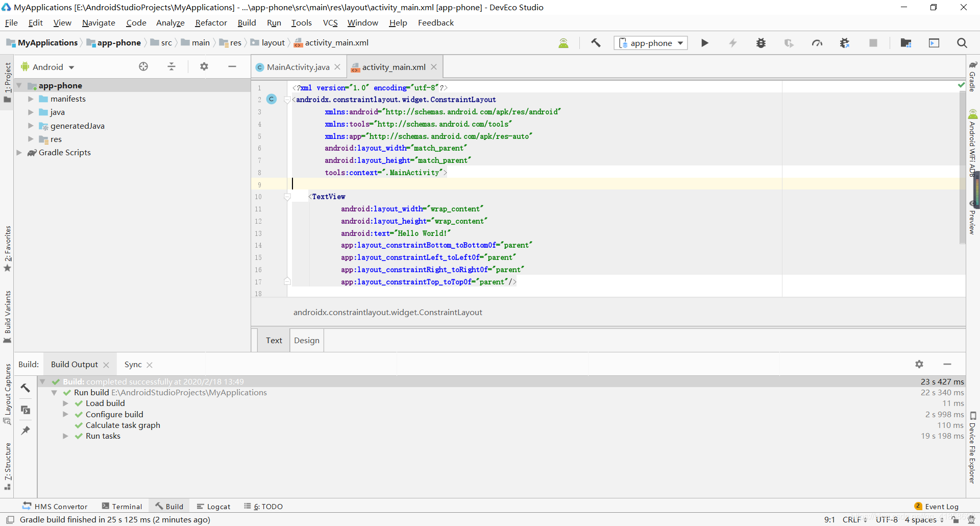Run the app-phone module
This screenshot has height=526, width=980.
(704, 43)
